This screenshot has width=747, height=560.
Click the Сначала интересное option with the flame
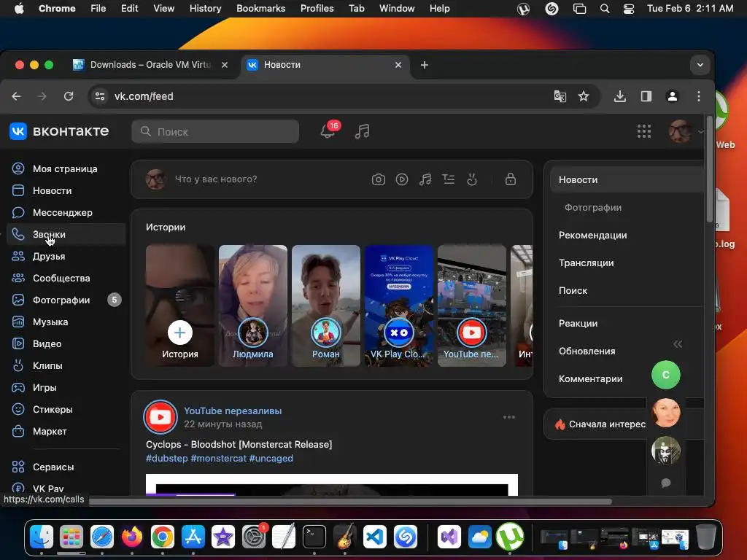point(600,424)
